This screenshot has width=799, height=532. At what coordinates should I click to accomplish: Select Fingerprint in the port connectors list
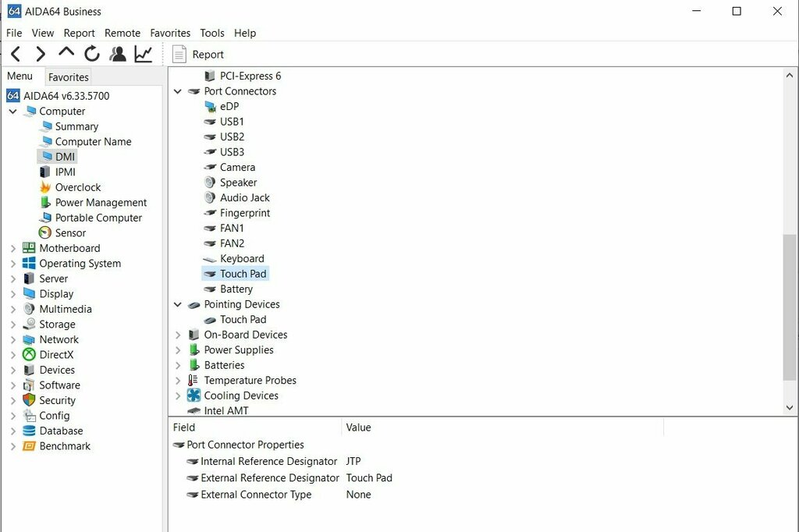[x=244, y=213]
